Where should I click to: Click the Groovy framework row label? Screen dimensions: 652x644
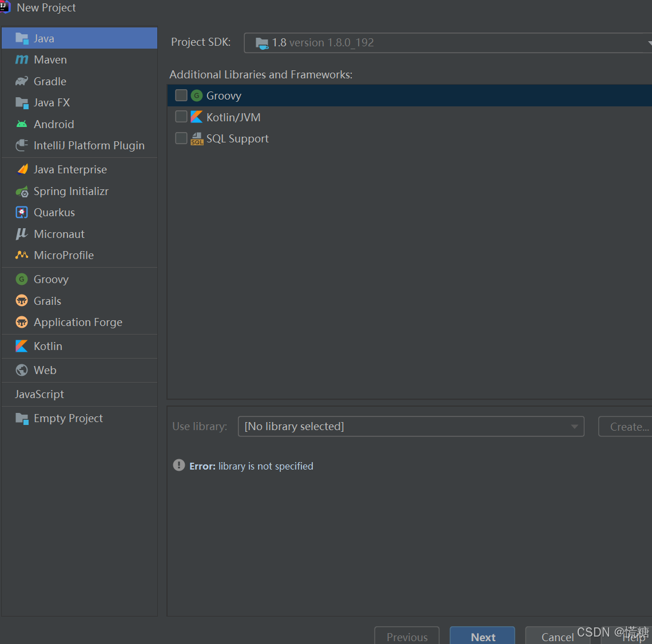[x=224, y=96]
